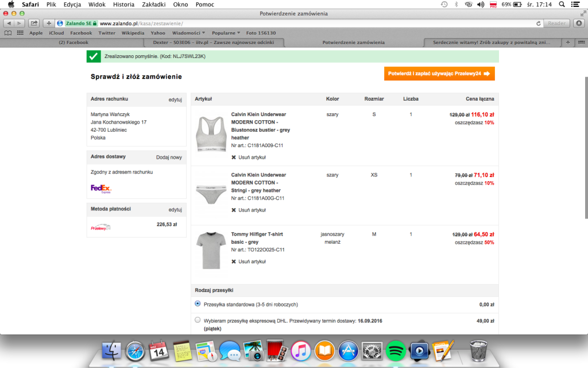The height and width of the screenshot is (368, 588).
Task: Choose DHL express shipping option
Action: pyautogui.click(x=198, y=320)
